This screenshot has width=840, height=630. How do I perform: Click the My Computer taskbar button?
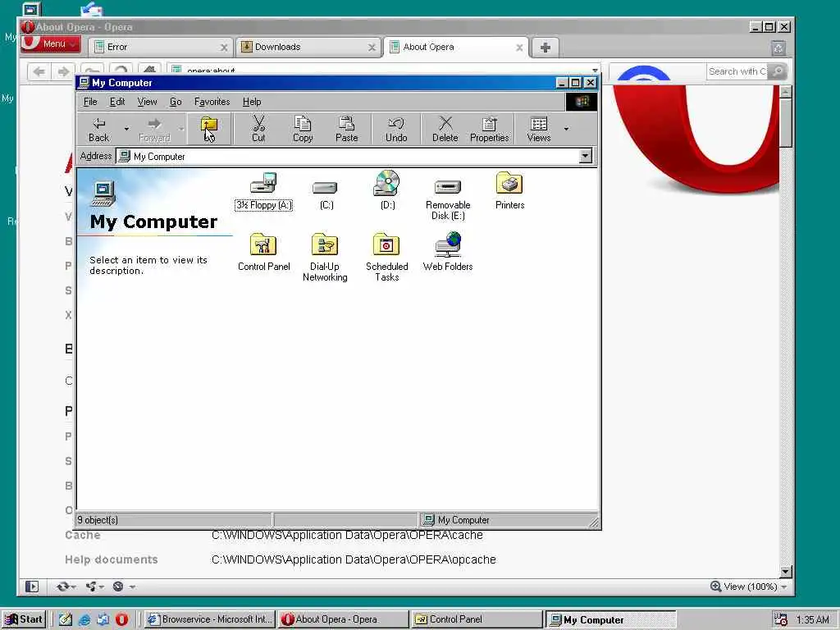coord(610,619)
